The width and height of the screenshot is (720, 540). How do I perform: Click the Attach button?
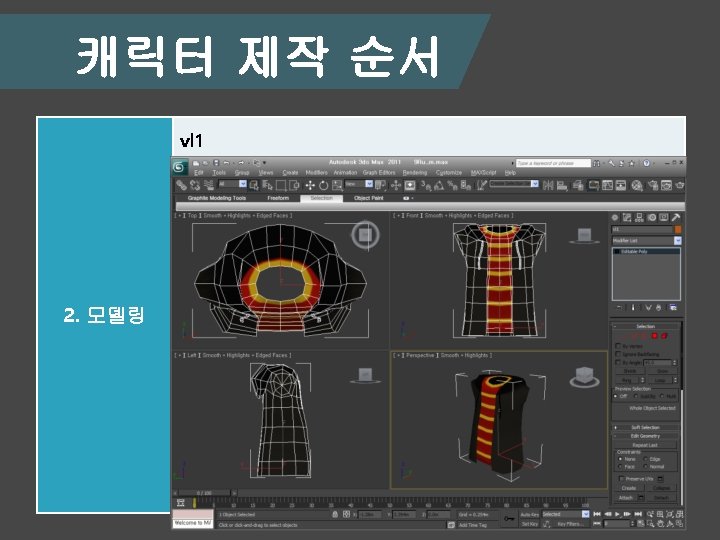click(x=625, y=498)
